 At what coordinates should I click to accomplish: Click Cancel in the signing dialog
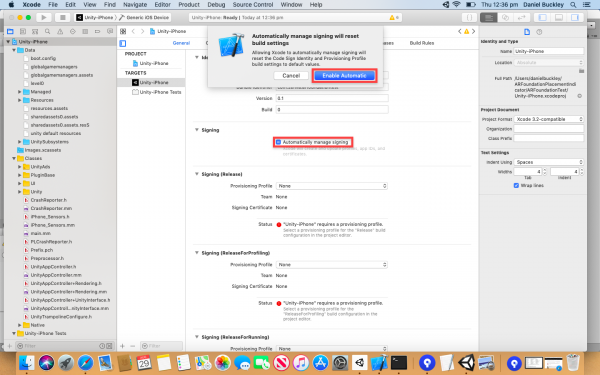click(291, 76)
